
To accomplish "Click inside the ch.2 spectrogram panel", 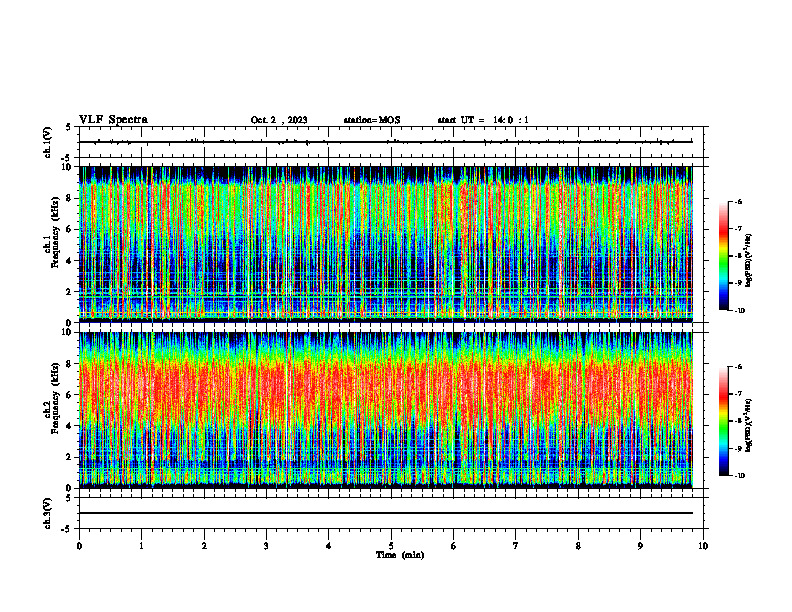I will click(x=385, y=410).
